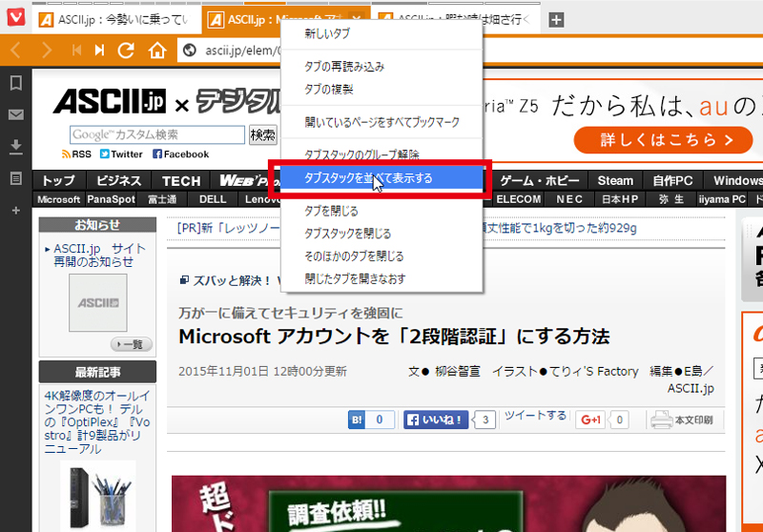763x532 pixels.
Task: Open the Microsoft brand link
Action: tap(58, 199)
